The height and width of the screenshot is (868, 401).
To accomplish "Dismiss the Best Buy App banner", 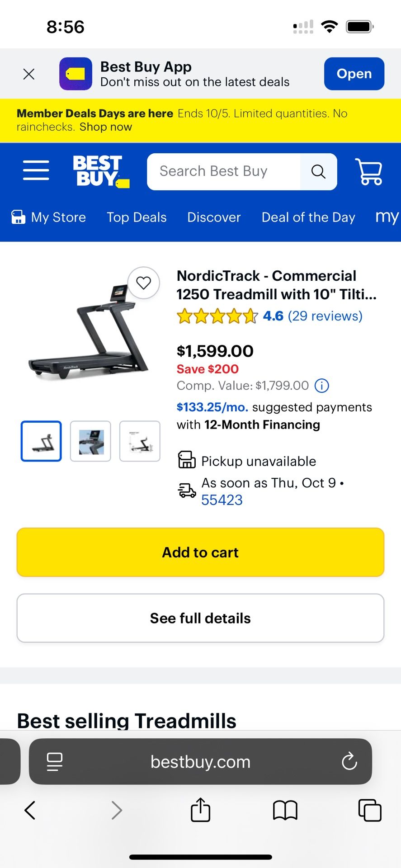I will [29, 74].
